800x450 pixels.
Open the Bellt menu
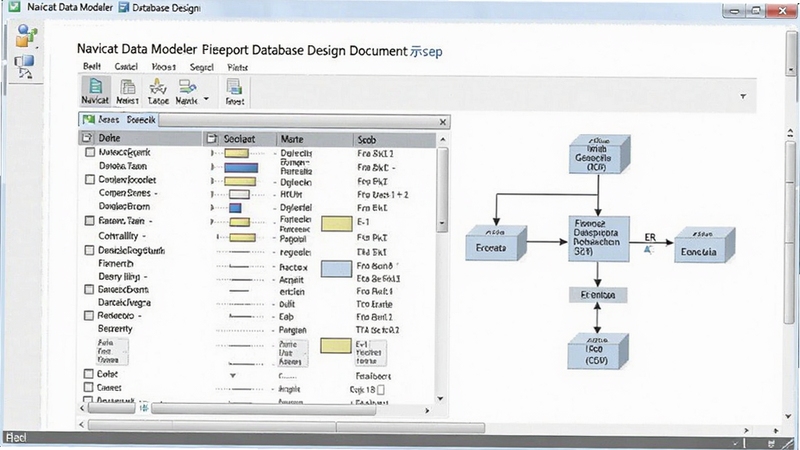point(92,66)
